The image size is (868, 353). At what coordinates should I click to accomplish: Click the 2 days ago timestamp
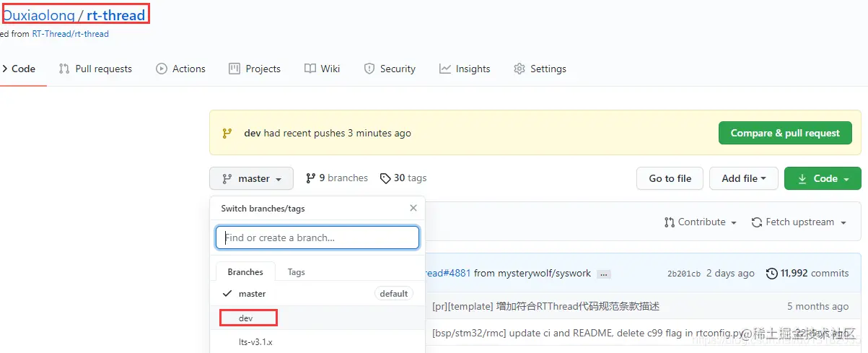(732, 274)
